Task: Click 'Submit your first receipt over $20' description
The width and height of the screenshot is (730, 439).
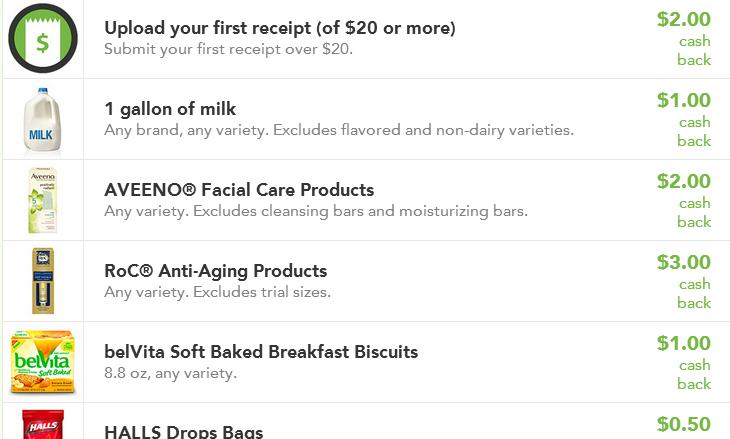Action: pyautogui.click(x=229, y=49)
